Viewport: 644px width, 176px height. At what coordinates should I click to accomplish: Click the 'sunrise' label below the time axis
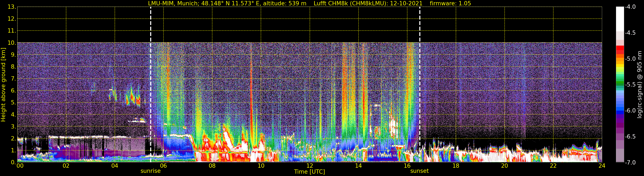pyautogui.click(x=151, y=171)
